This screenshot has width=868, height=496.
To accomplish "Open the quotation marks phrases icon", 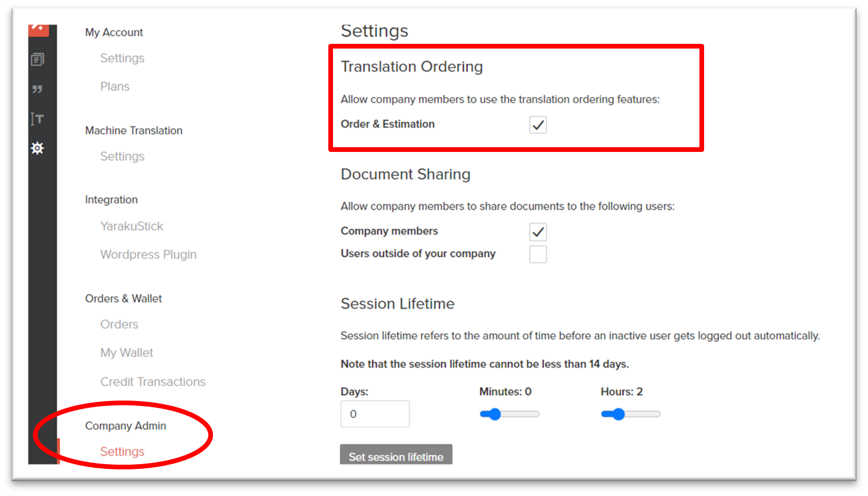I will 38,89.
